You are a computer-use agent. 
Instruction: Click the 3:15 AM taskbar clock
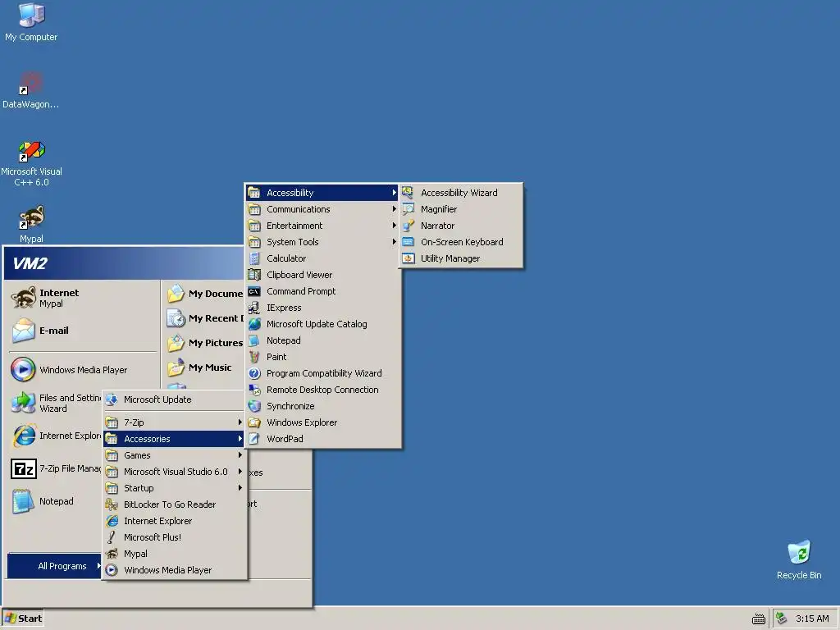pyautogui.click(x=812, y=619)
